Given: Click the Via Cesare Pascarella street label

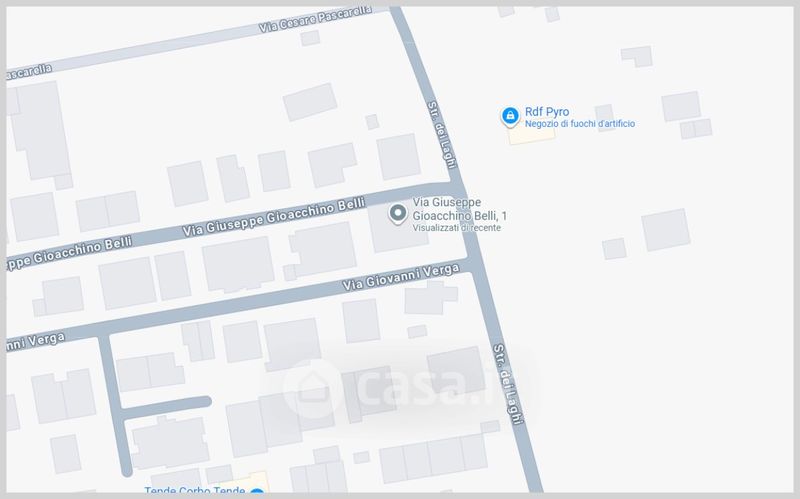Looking at the screenshot, I should 315,19.
